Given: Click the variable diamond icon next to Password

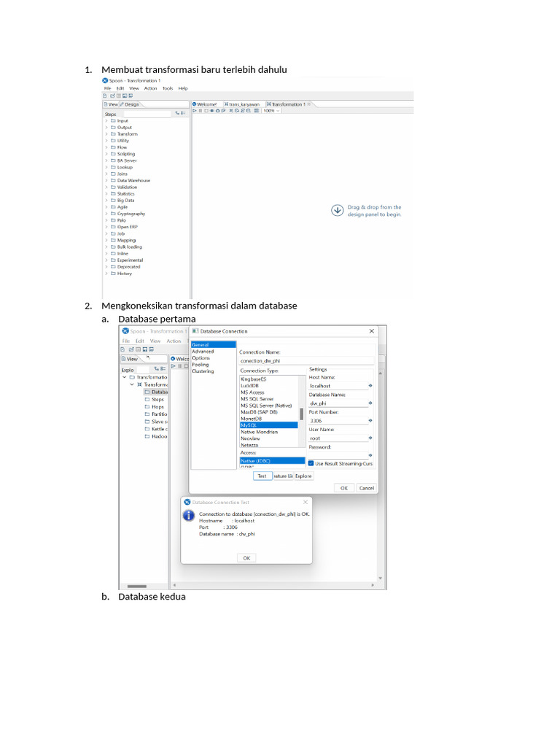Looking at the screenshot, I should pos(370,455).
